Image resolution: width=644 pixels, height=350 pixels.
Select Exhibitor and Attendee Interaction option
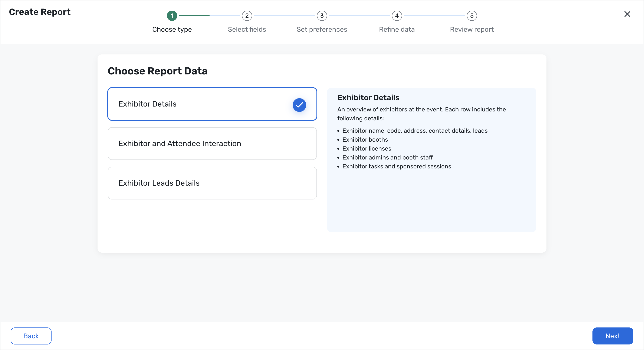[x=212, y=144]
